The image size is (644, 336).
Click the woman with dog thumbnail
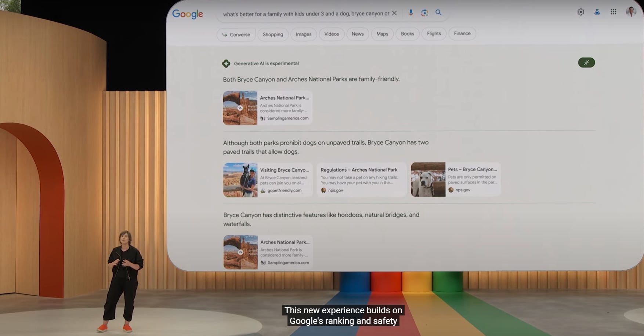coord(240,180)
